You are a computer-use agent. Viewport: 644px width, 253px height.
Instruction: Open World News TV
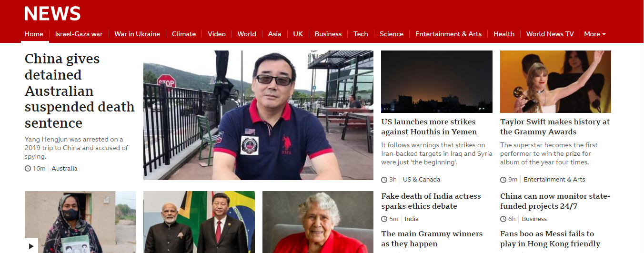click(x=550, y=34)
